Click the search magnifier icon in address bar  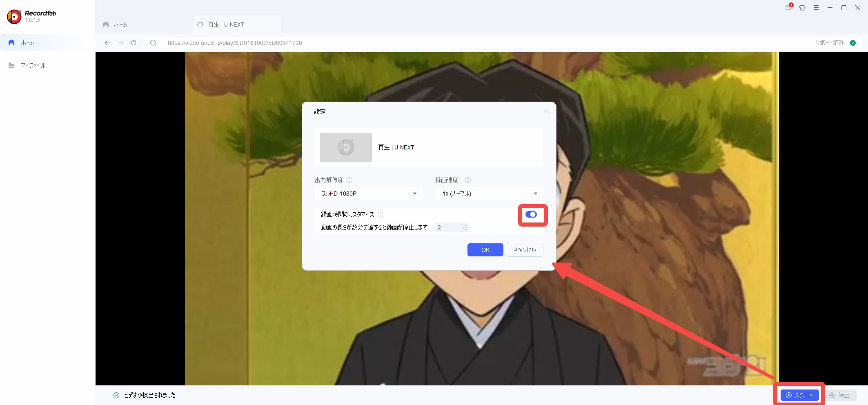tap(153, 43)
